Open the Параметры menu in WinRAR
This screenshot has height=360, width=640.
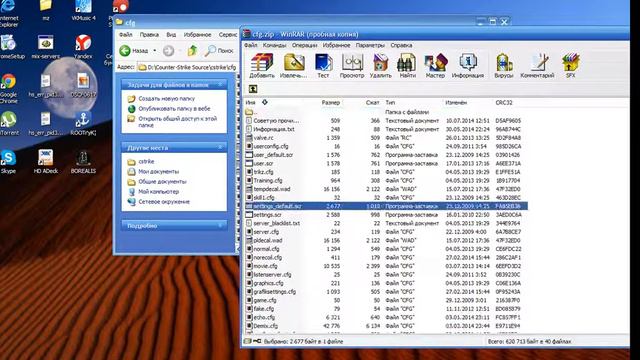(370, 45)
